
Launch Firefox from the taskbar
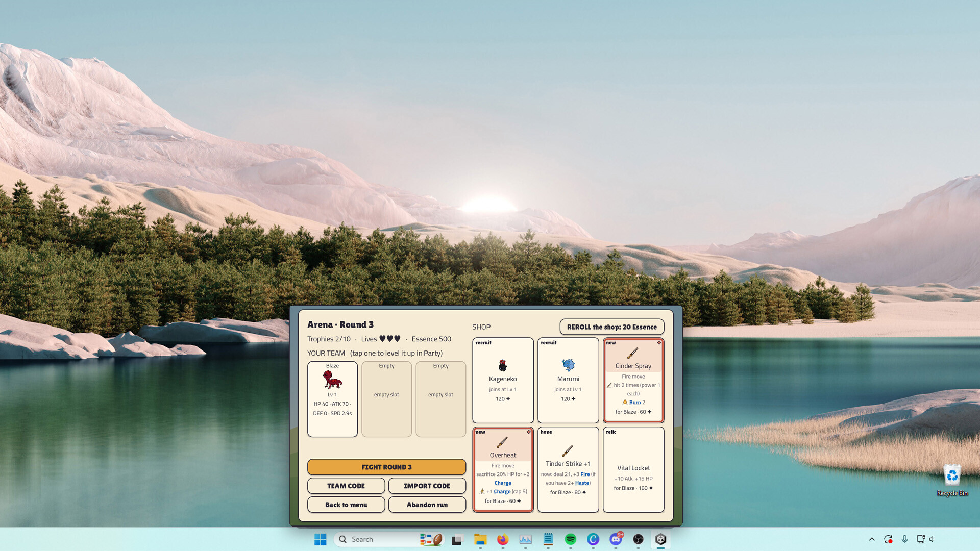pos(503,539)
